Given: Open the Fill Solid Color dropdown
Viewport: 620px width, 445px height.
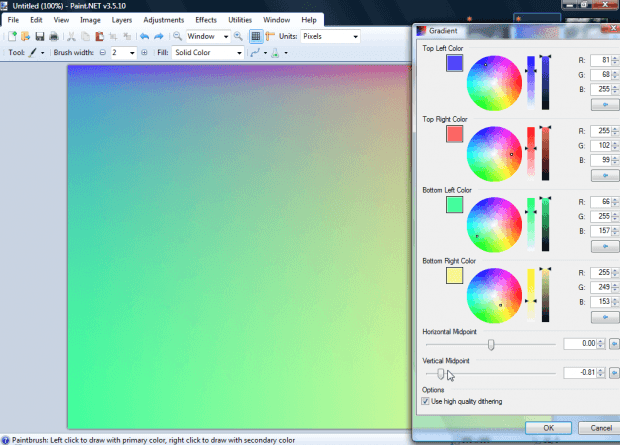Looking at the screenshot, I should pos(208,53).
